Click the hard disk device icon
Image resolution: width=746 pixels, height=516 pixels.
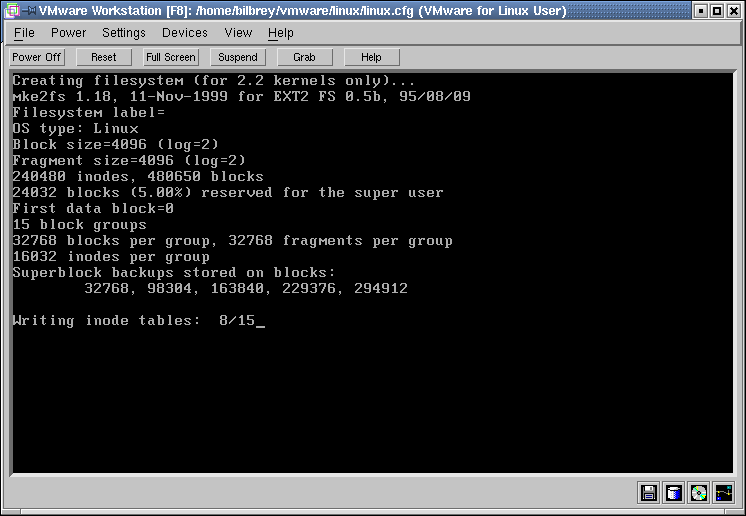[674, 492]
